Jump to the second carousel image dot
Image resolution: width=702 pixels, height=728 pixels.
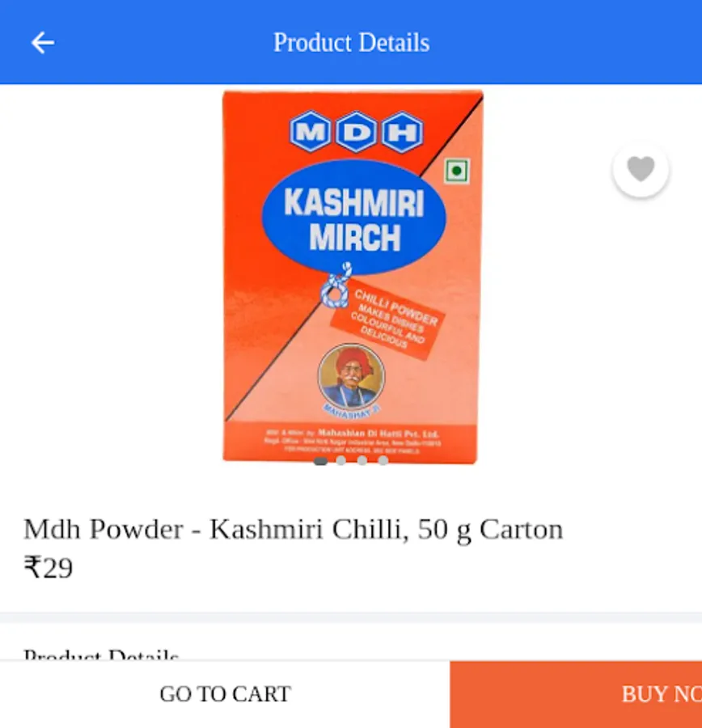click(340, 460)
